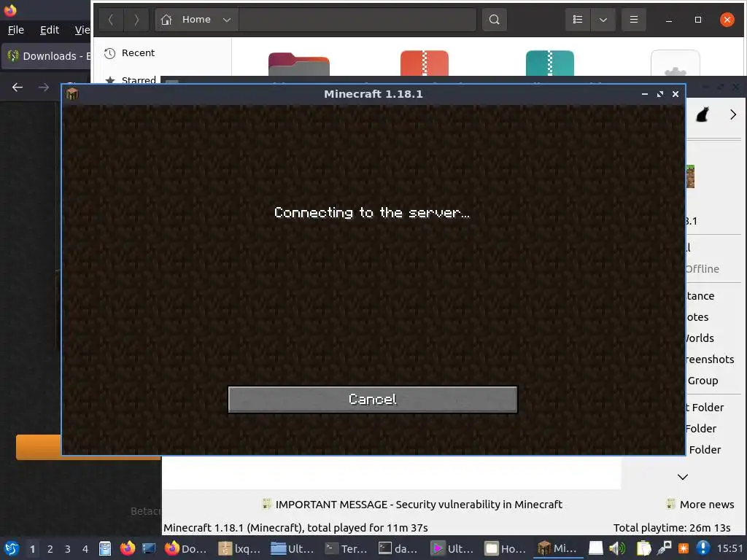Switch to the lxq… taskbar entry

pyautogui.click(x=239, y=548)
